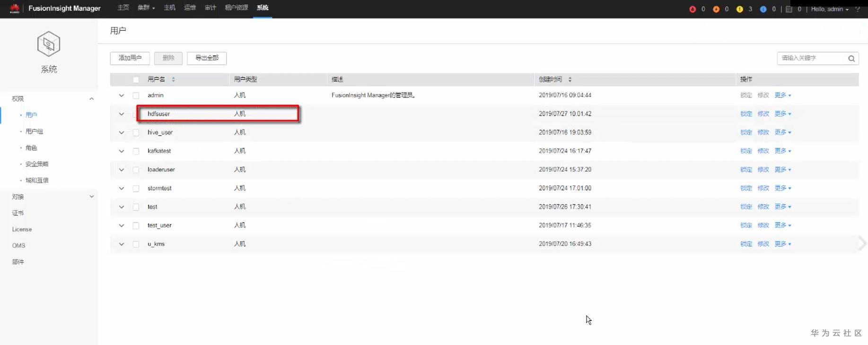Sort by the username column arrows
This screenshot has height=345, width=868.
(x=174, y=79)
